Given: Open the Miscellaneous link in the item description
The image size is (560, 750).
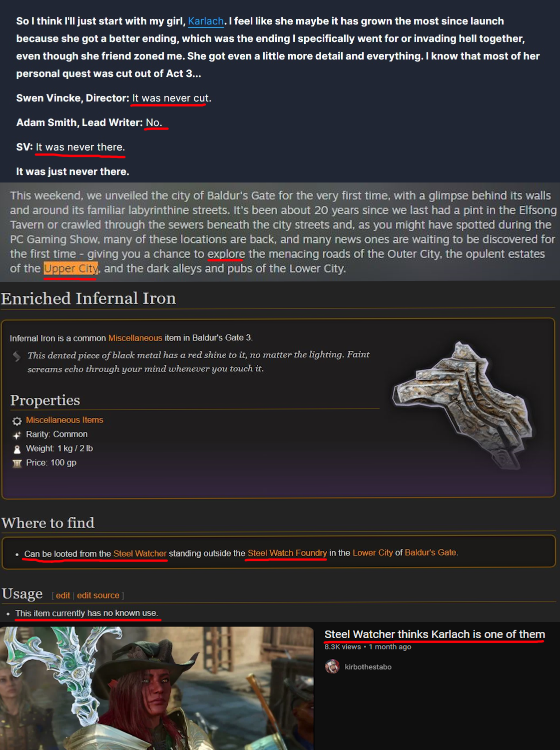Looking at the screenshot, I should point(135,338).
